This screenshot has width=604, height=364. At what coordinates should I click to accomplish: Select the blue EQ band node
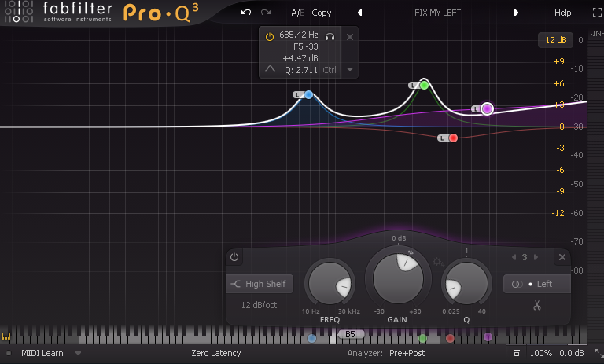point(309,95)
